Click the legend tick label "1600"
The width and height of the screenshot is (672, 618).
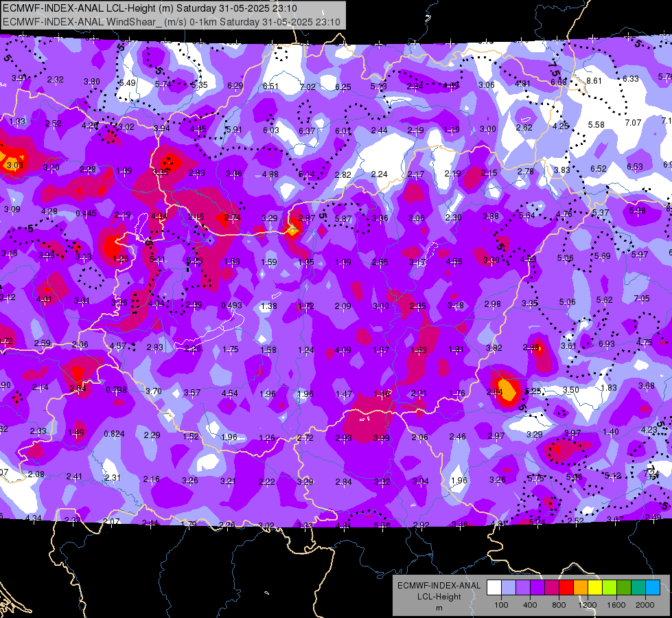click(616, 605)
